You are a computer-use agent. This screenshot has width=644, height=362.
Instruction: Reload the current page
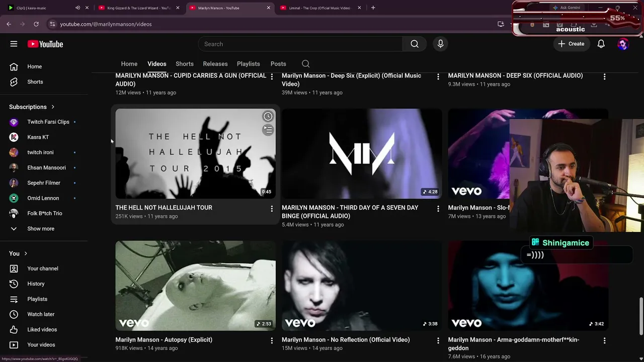(36, 24)
